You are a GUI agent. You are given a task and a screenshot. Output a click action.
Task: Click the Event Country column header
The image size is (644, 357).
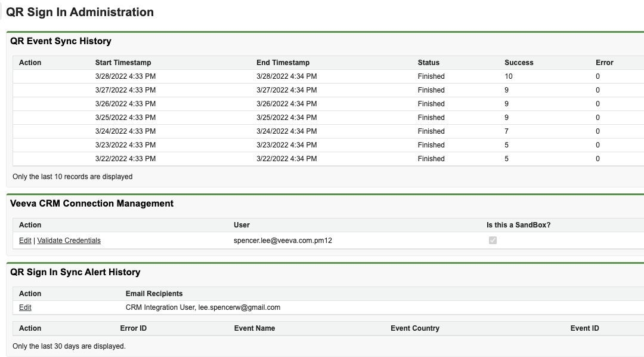tap(414, 328)
